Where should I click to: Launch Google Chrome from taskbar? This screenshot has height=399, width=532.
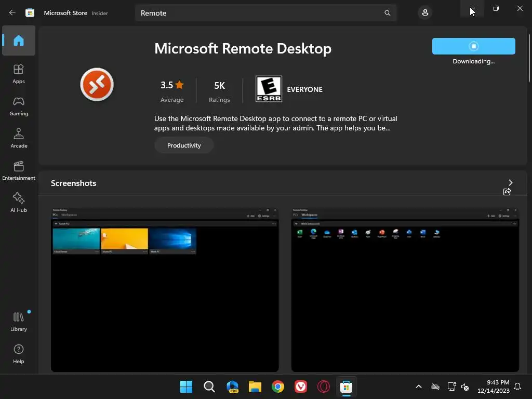click(x=278, y=387)
